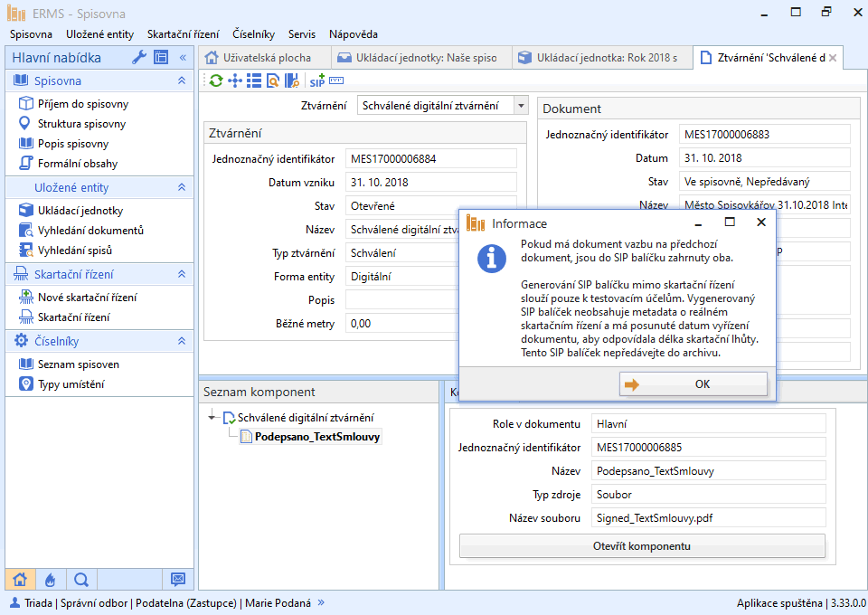
Task: Switch to Ukládací jednotka: Rok 2018 tab
Action: (x=602, y=58)
